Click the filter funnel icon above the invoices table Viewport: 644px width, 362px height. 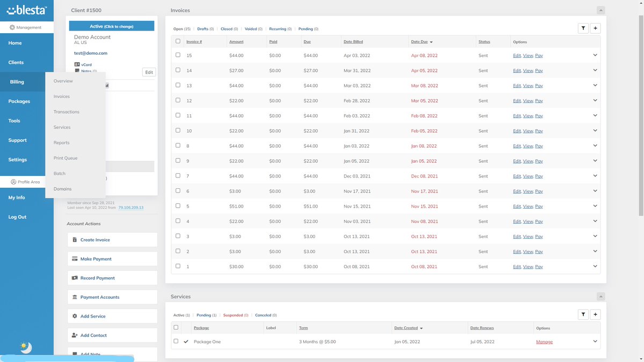[583, 28]
